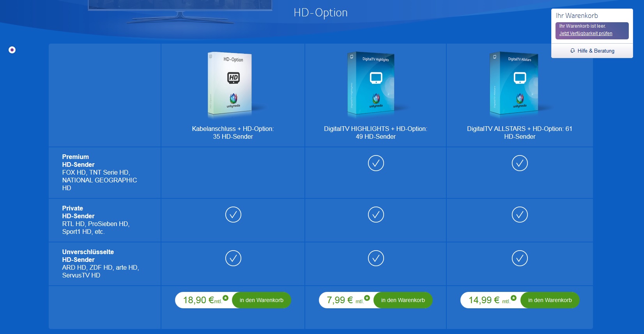
Task: Add 18,90 € HD-Option to Warenkorb
Action: click(261, 300)
